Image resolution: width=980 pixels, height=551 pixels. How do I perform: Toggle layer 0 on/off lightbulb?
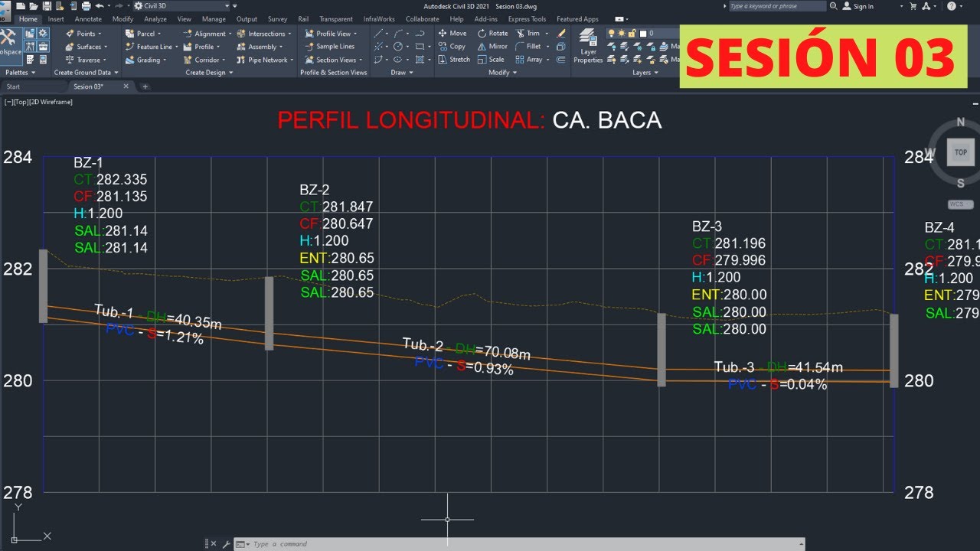(x=612, y=34)
